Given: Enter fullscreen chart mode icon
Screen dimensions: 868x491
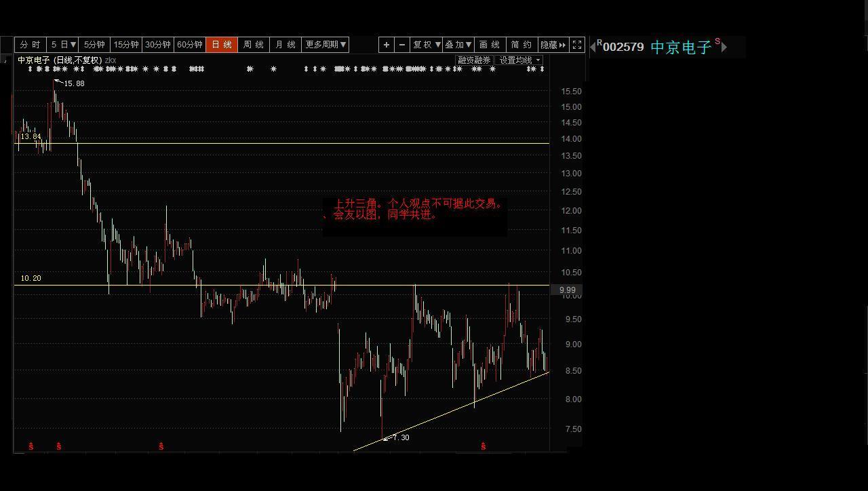Looking at the screenshot, I should tap(577, 45).
